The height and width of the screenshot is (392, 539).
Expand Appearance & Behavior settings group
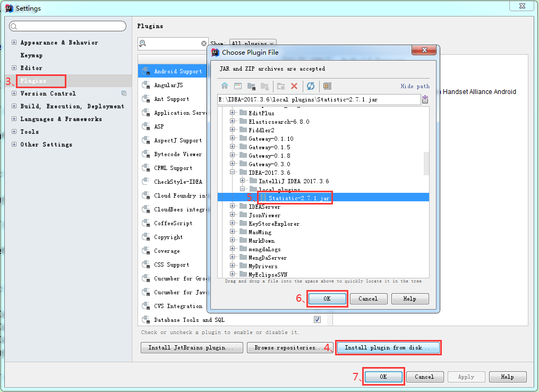click(14, 42)
